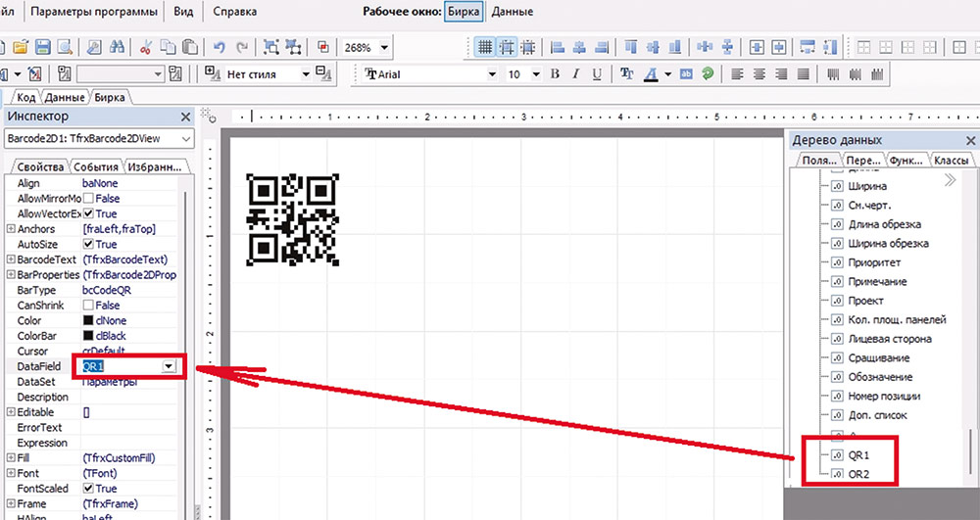Align bottom edges icon
Screen dimensions: 980x520
(675, 47)
